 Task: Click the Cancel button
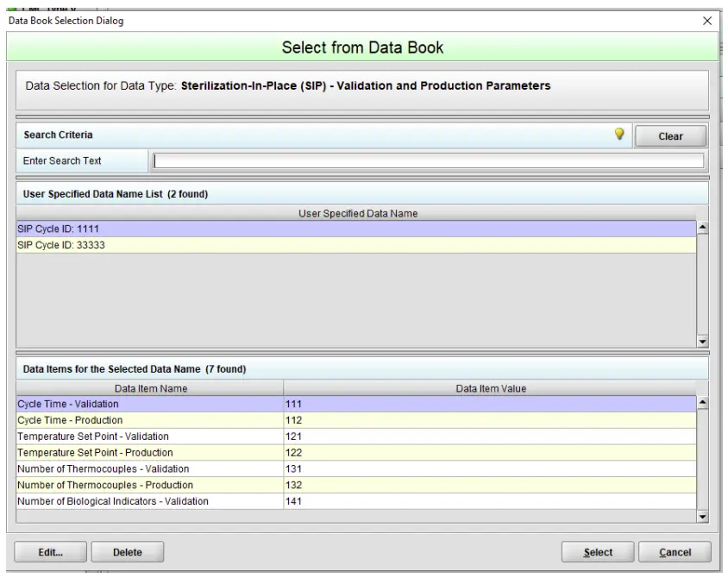pos(675,552)
